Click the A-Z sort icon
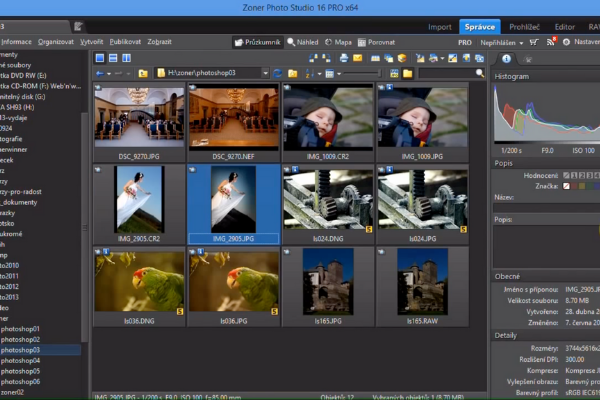Image resolution: width=600 pixels, height=400 pixels. [x=309, y=73]
